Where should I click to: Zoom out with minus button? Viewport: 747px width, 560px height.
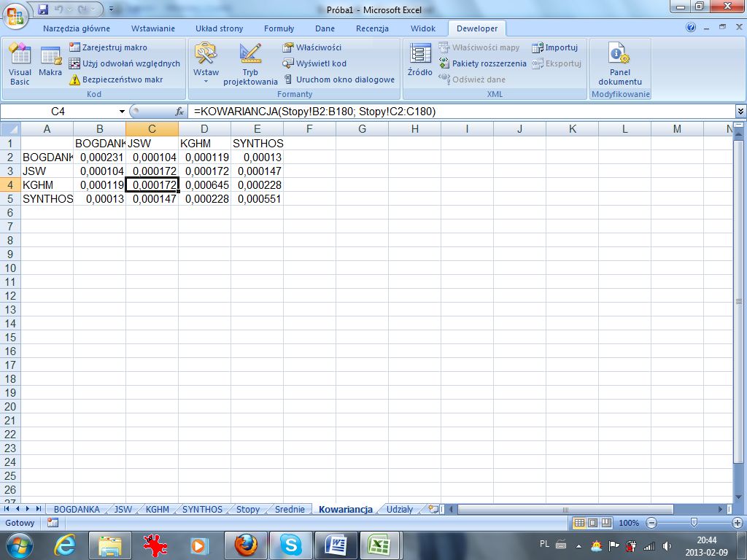click(651, 523)
